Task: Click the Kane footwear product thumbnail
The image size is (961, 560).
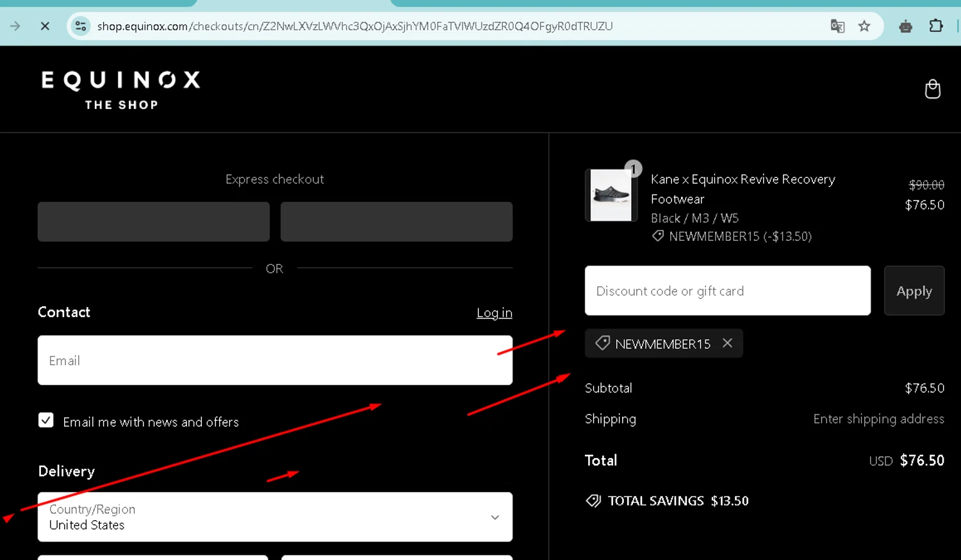Action: coord(611,195)
